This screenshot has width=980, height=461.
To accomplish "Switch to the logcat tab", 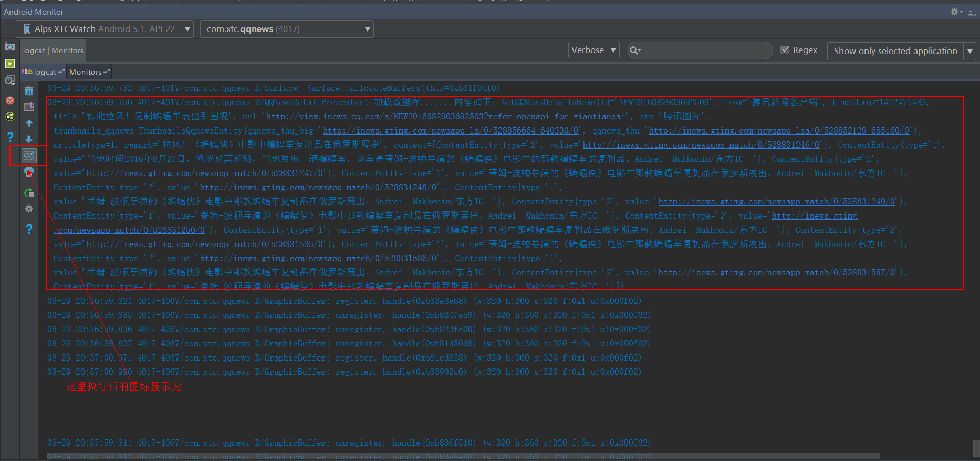I will point(44,72).
